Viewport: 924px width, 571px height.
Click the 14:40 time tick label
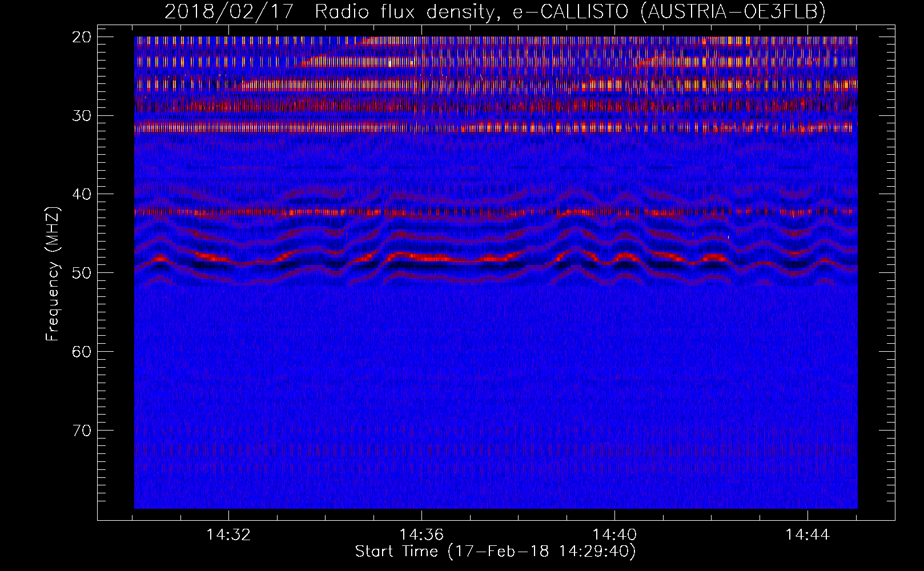coord(614,535)
